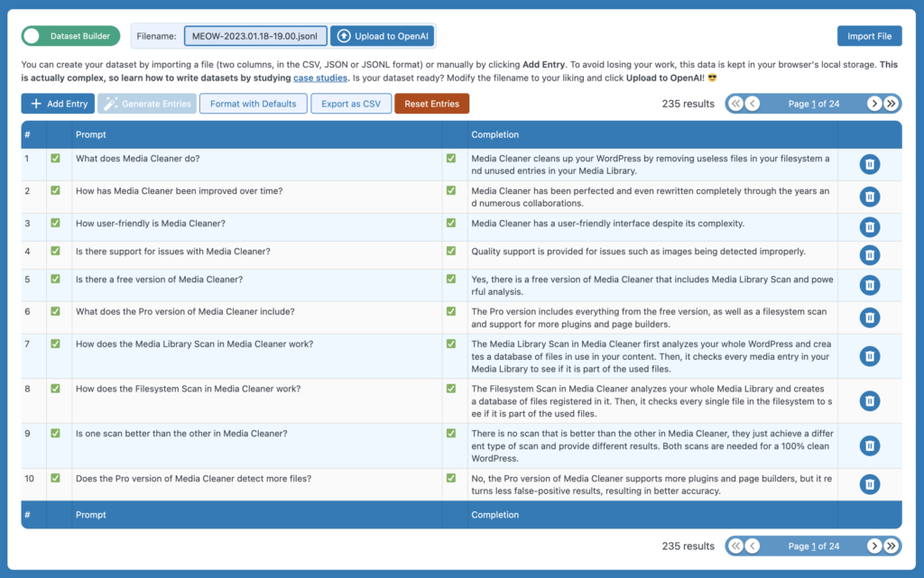
Task: Delete entry 2 about Media Cleaner improvements
Action: pyautogui.click(x=869, y=197)
